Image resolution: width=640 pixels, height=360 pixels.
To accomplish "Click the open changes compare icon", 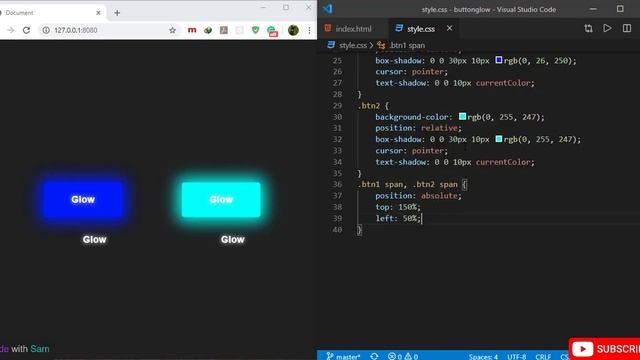I will [x=588, y=28].
